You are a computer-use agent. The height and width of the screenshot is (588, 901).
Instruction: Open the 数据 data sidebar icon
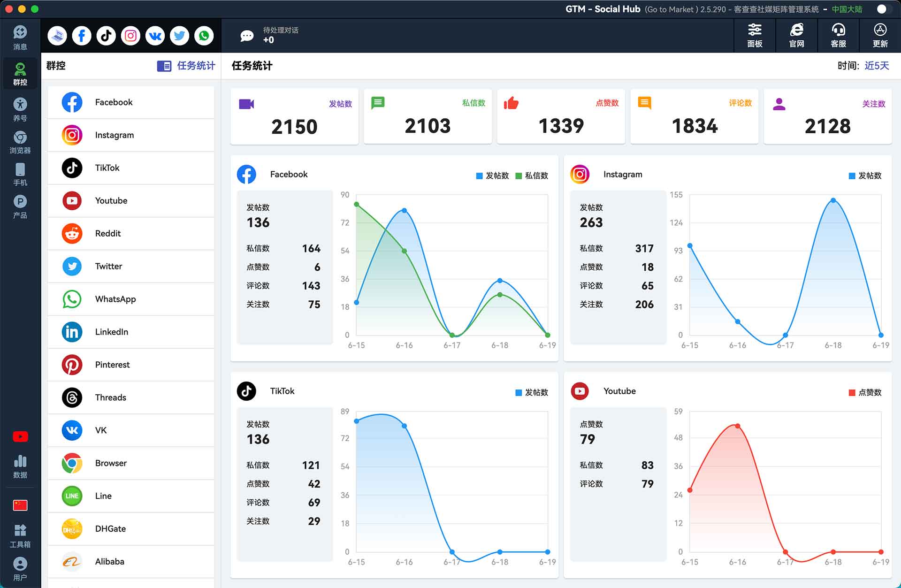point(20,466)
